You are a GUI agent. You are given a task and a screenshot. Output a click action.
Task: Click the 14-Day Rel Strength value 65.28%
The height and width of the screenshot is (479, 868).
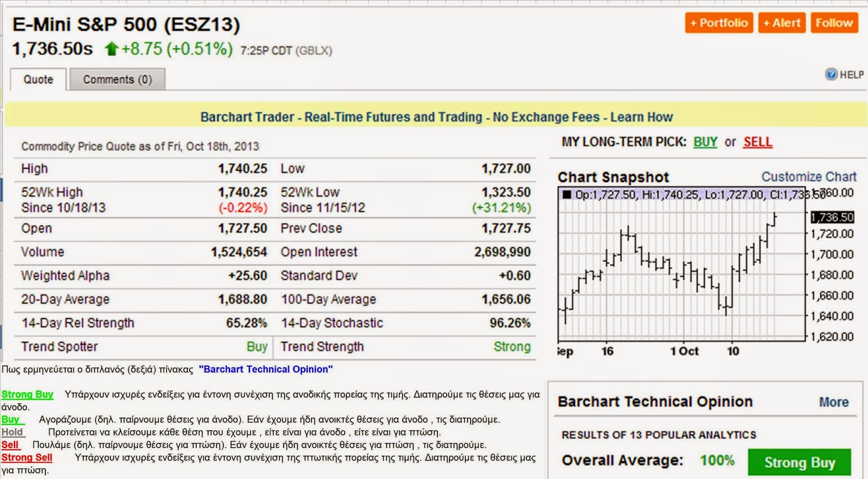[247, 323]
